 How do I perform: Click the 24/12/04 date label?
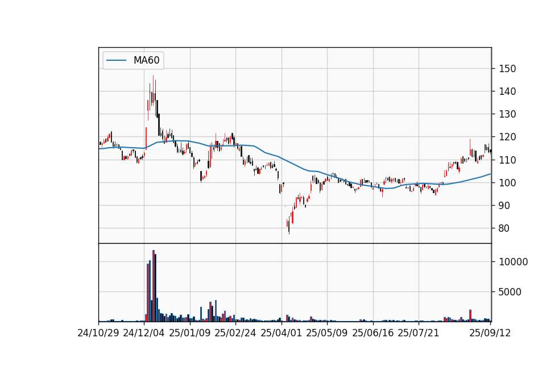(144, 333)
